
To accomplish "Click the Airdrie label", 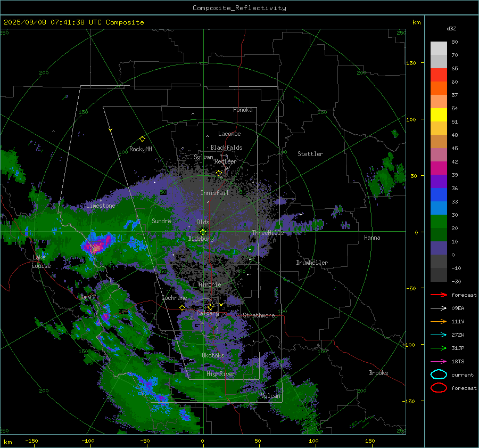I will pyautogui.click(x=210, y=284).
